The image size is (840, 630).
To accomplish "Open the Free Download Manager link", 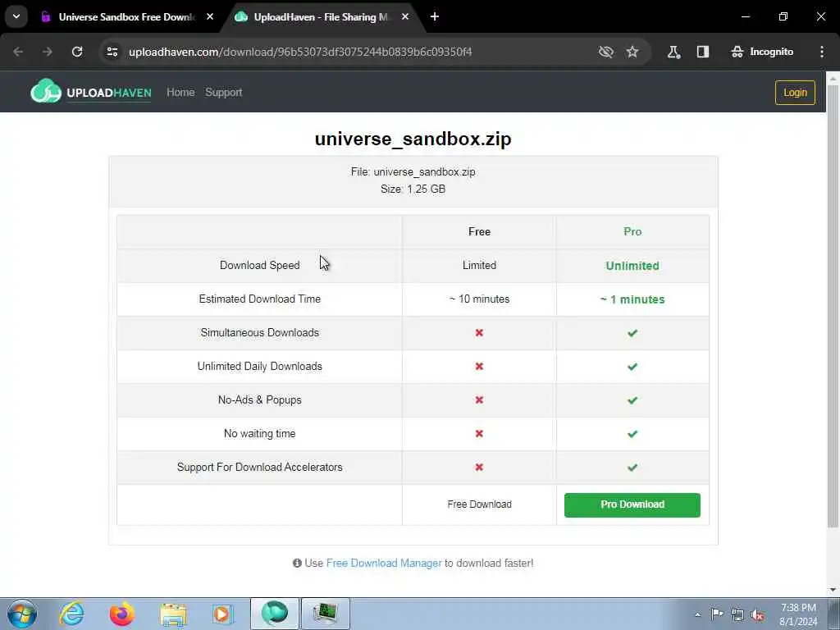I will (384, 563).
